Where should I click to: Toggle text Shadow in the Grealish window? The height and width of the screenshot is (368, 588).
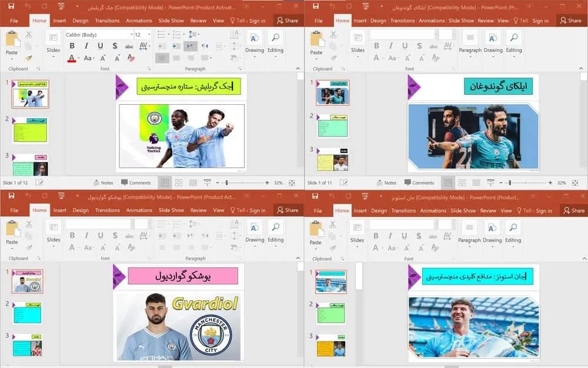pos(115,46)
